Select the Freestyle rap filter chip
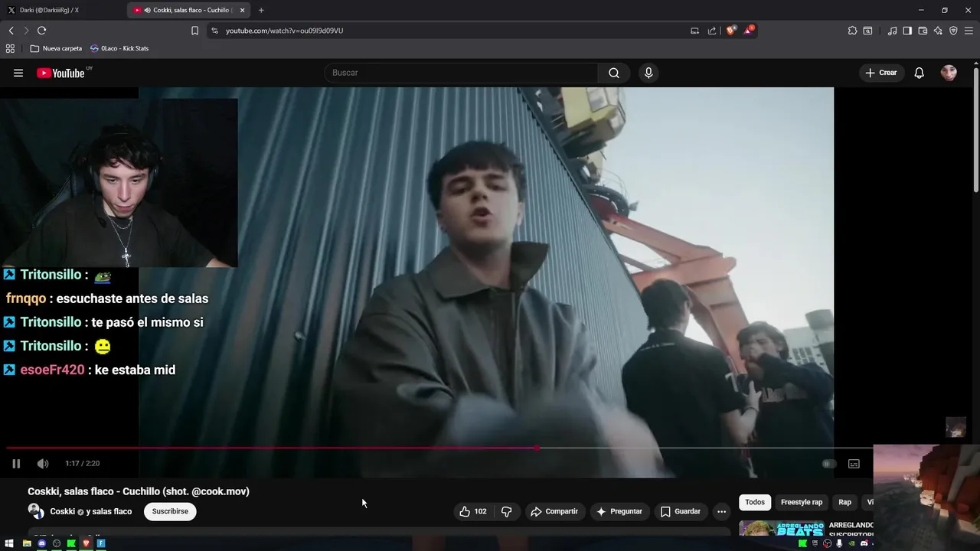 pyautogui.click(x=802, y=502)
